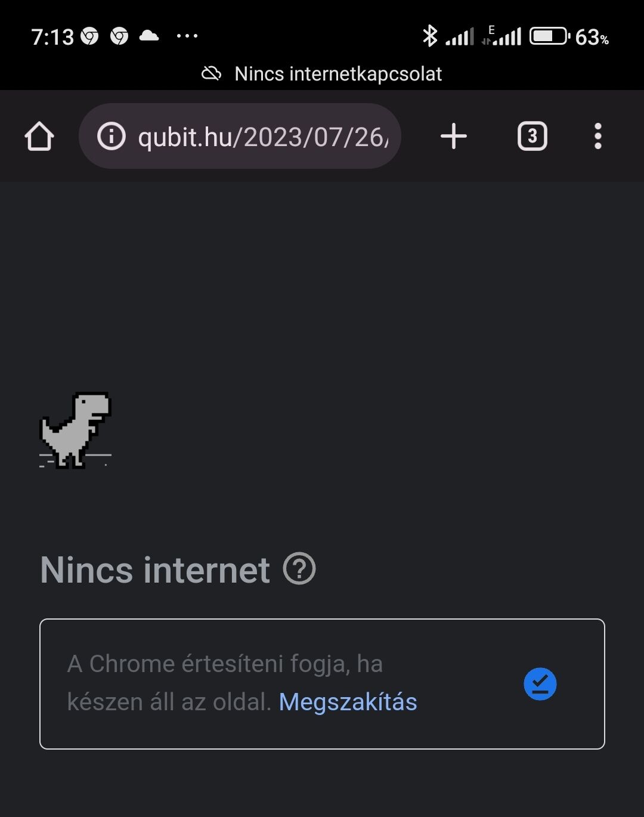Tap the A Chrome értesíteni fogja message

click(225, 664)
